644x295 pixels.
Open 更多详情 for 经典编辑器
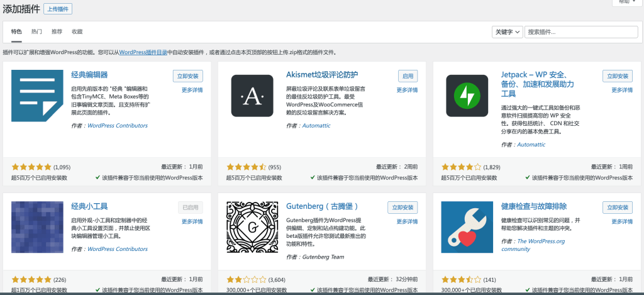192,90
